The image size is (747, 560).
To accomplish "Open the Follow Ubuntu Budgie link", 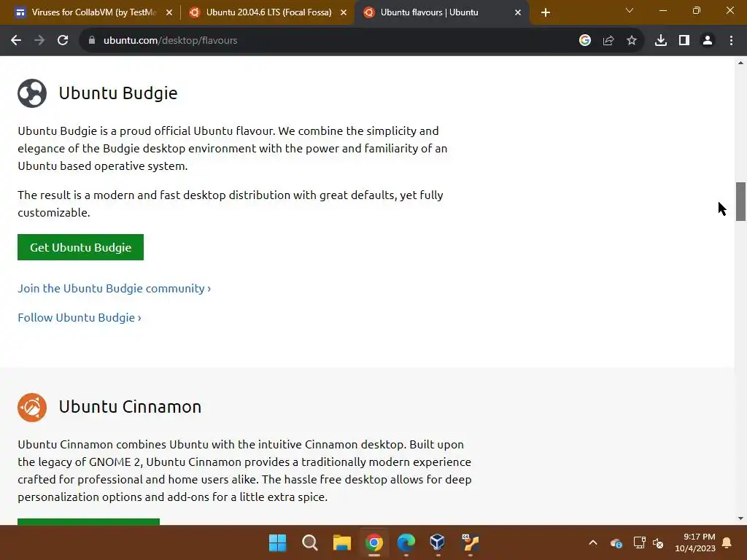I will tap(80, 318).
